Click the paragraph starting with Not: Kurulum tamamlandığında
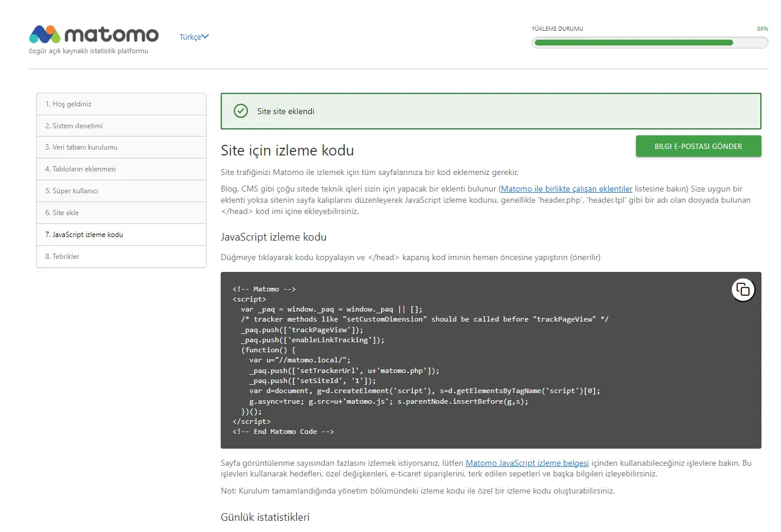Image resolution: width=781 pixels, height=532 pixels. pyautogui.click(x=418, y=491)
